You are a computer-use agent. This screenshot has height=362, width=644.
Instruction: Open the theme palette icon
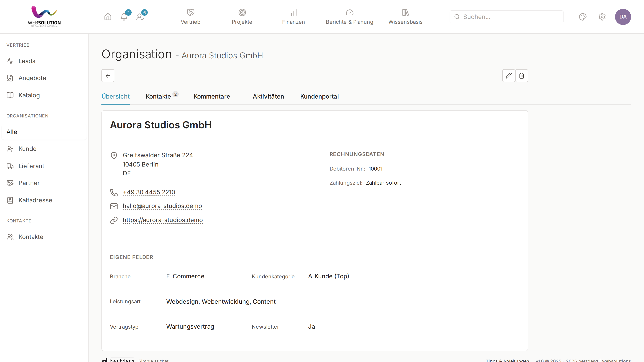pos(582,17)
